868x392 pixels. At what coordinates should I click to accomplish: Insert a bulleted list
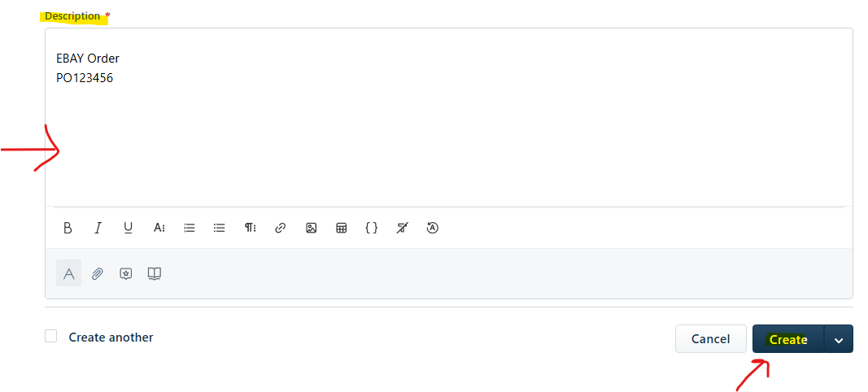[219, 228]
